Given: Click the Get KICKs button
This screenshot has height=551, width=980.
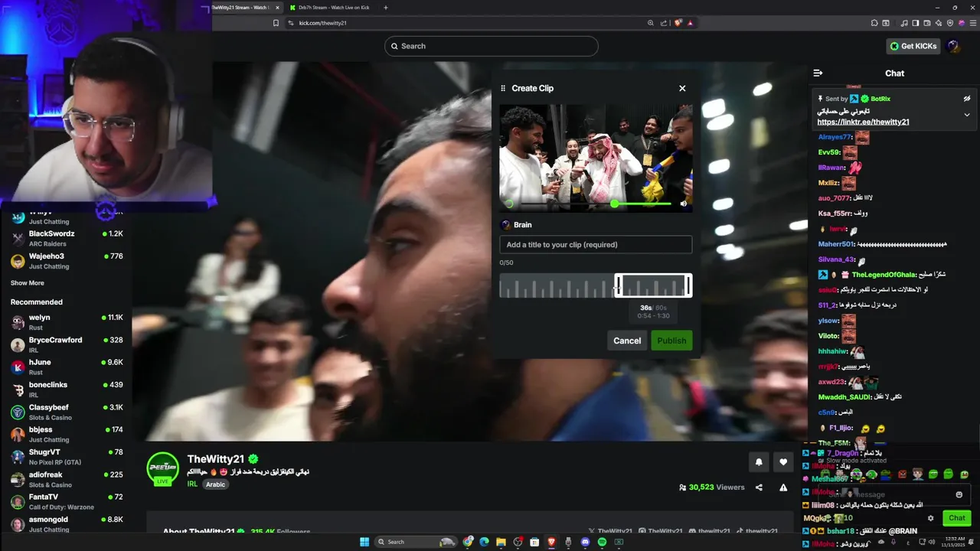Looking at the screenshot, I should 913,46.
